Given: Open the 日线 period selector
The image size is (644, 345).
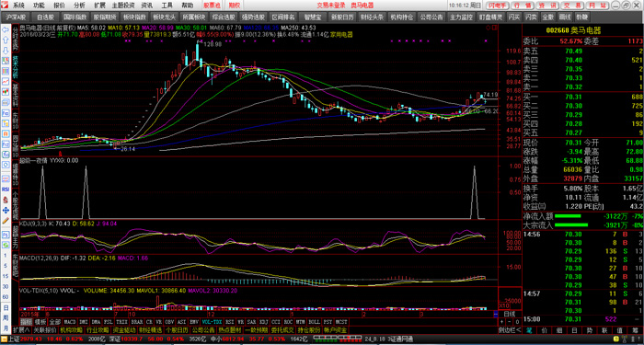Looking at the screenshot, I should (510, 314).
